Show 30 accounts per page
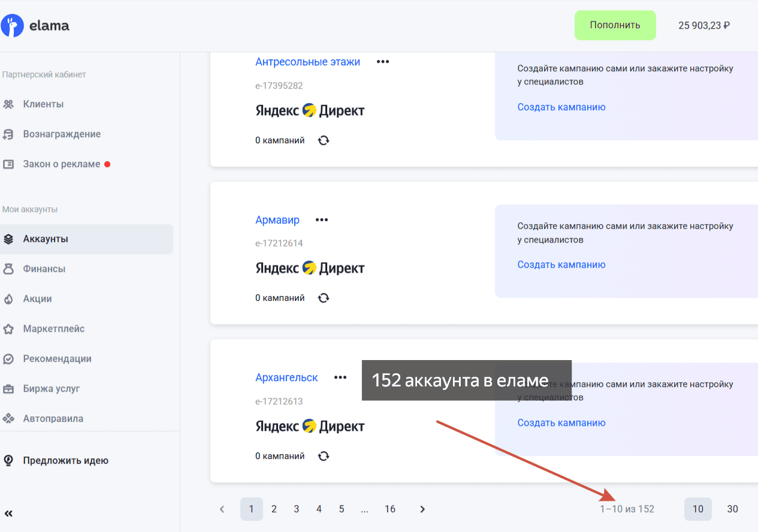758x532 pixels. (733, 509)
